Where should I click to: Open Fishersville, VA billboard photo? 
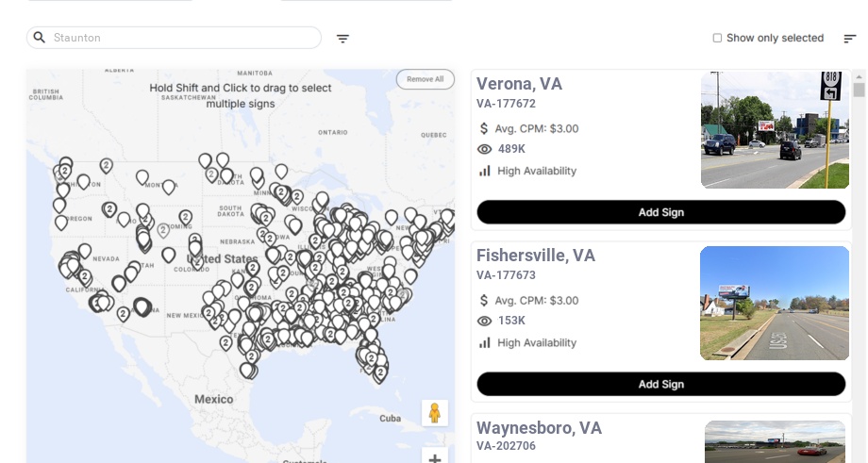pyautogui.click(x=774, y=303)
